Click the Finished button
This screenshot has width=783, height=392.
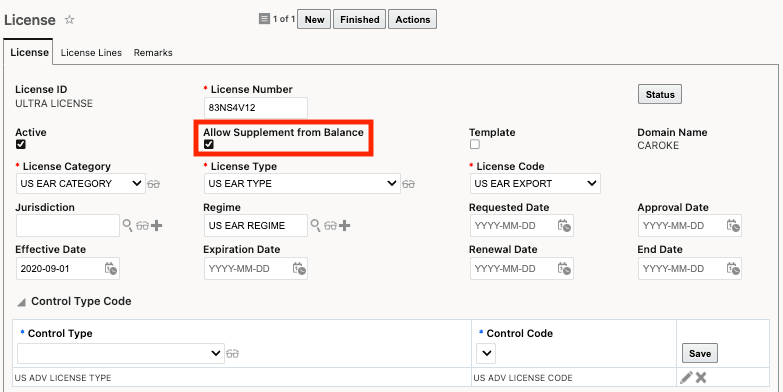pyautogui.click(x=360, y=19)
